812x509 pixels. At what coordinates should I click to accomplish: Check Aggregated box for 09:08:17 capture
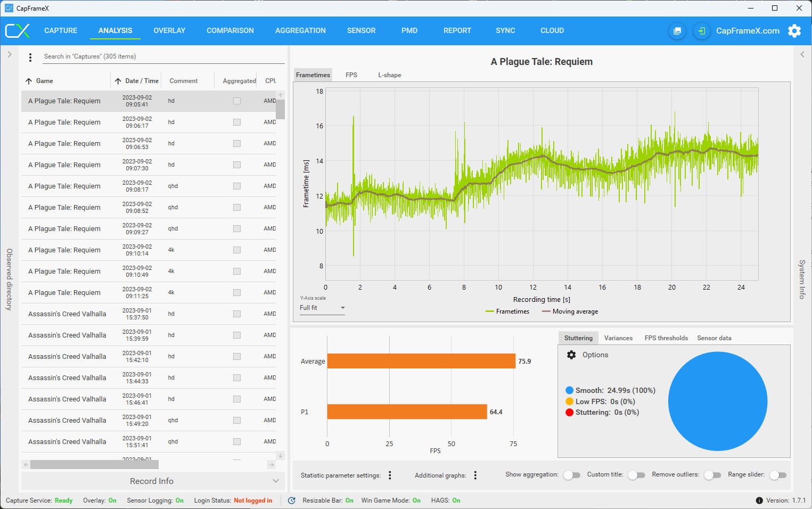(x=237, y=186)
